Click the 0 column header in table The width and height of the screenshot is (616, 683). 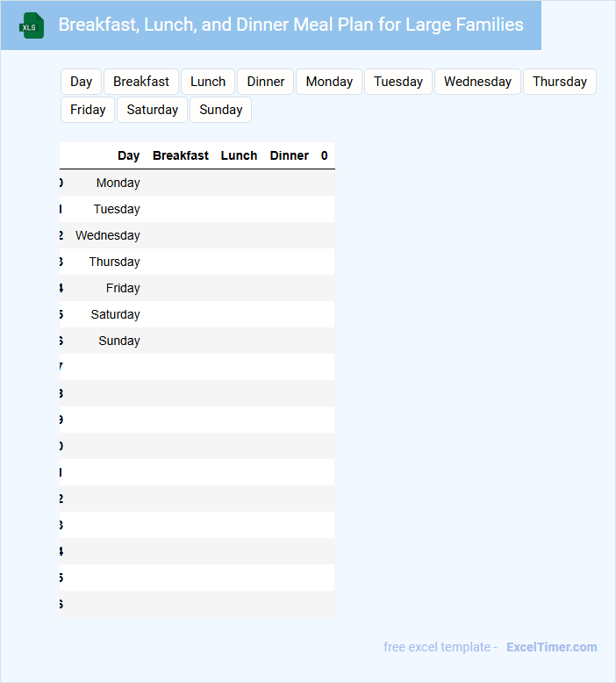click(325, 155)
